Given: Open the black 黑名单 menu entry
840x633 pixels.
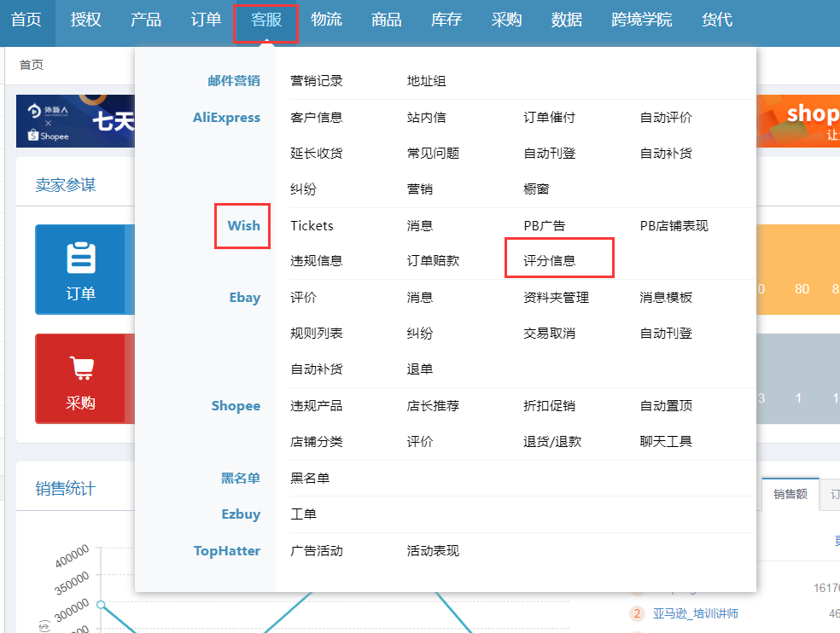Looking at the screenshot, I should pyautogui.click(x=310, y=478).
